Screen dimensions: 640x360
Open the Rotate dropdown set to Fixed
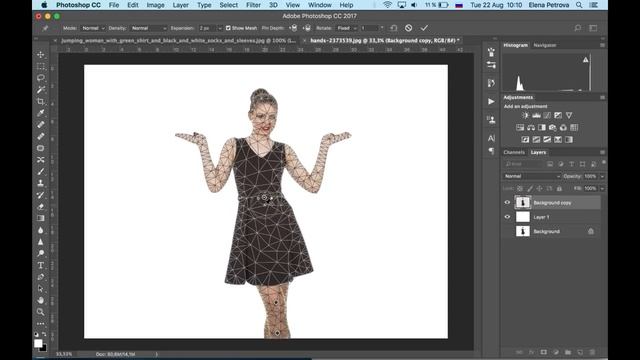347,28
